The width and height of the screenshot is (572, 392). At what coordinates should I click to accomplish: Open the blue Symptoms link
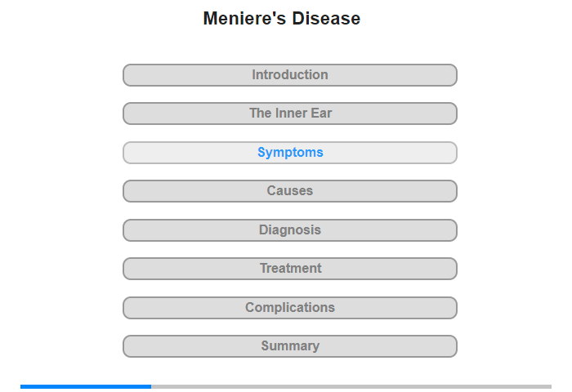(290, 153)
